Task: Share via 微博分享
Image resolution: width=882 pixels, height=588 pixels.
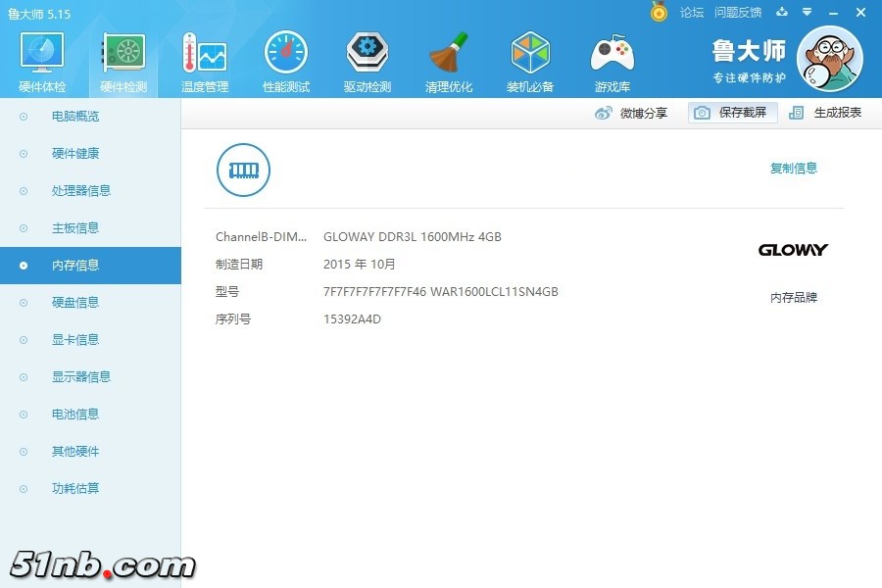Action: pyautogui.click(x=632, y=113)
